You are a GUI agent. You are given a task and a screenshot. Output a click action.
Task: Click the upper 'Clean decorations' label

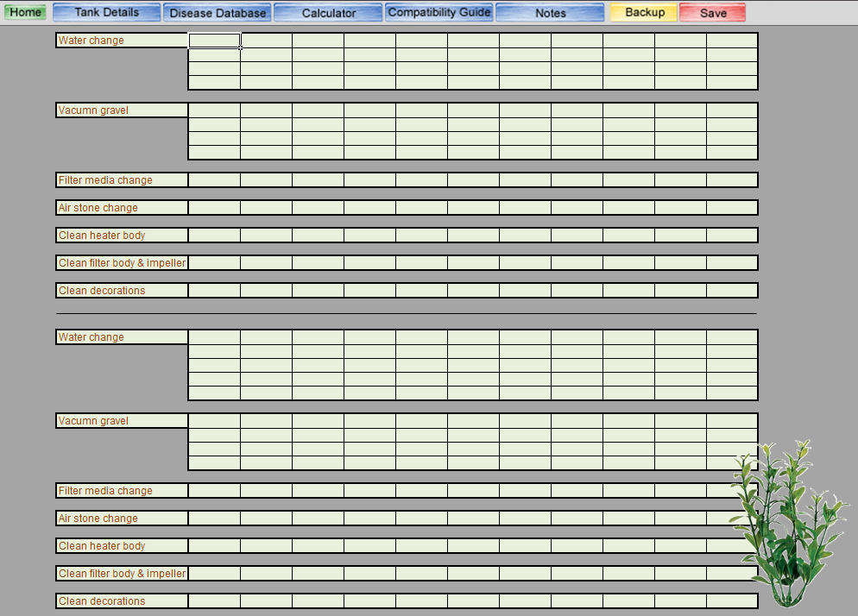[121, 290]
